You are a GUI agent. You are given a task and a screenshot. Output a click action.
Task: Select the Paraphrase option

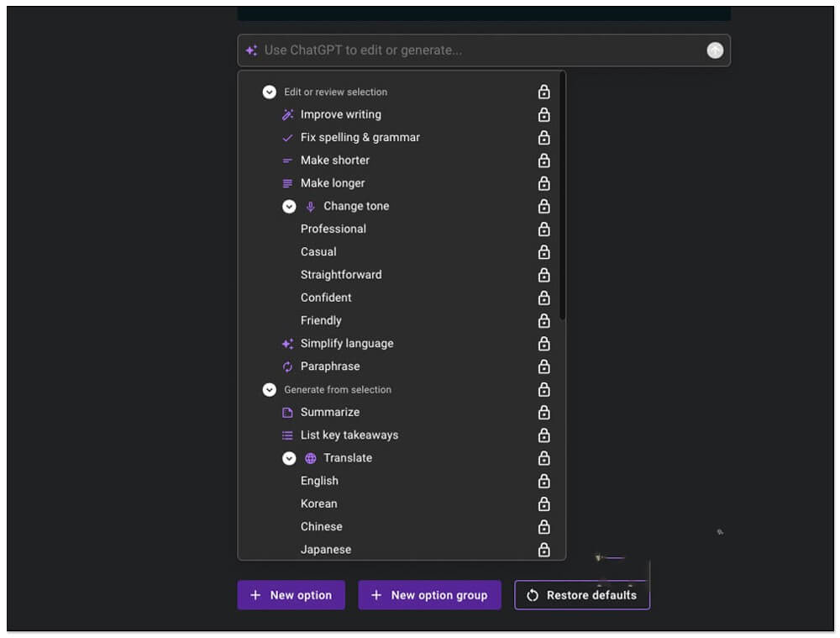pos(330,366)
